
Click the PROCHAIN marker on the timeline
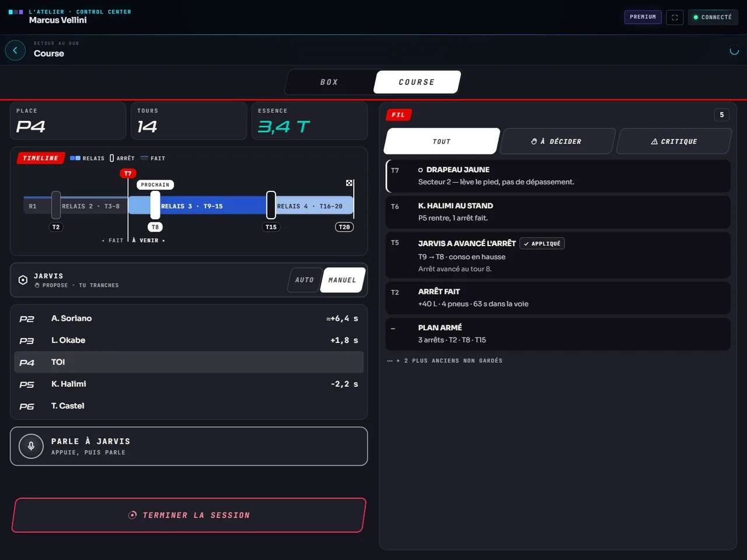pyautogui.click(x=155, y=185)
